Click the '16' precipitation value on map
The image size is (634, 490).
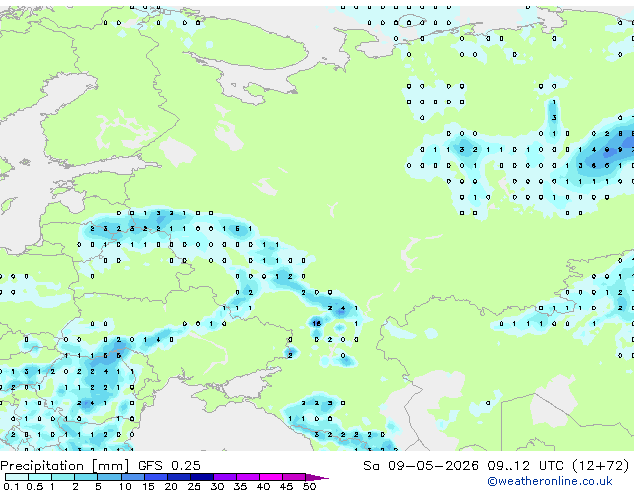tap(317, 323)
